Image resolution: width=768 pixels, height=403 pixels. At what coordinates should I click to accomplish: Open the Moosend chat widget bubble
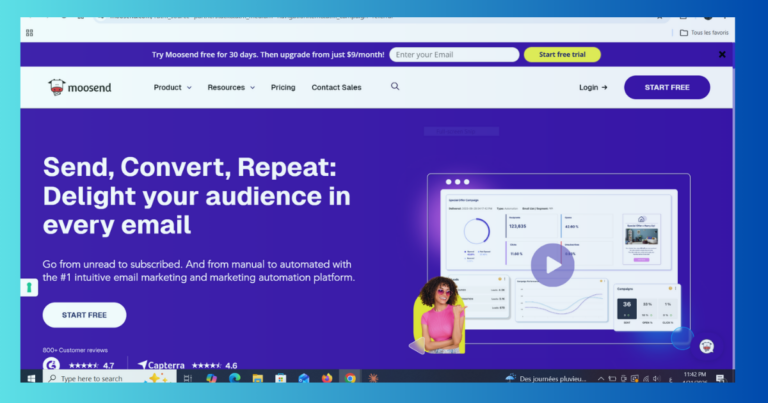tap(706, 346)
